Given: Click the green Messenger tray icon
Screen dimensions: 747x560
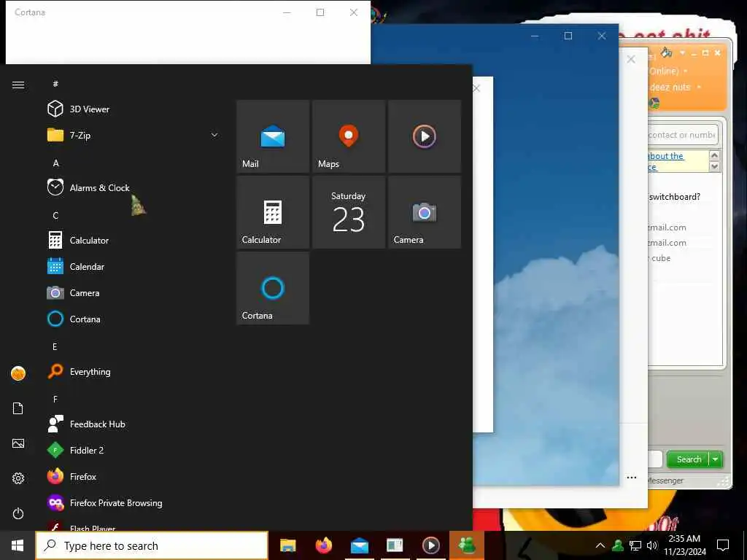Looking at the screenshot, I should coord(618,545).
